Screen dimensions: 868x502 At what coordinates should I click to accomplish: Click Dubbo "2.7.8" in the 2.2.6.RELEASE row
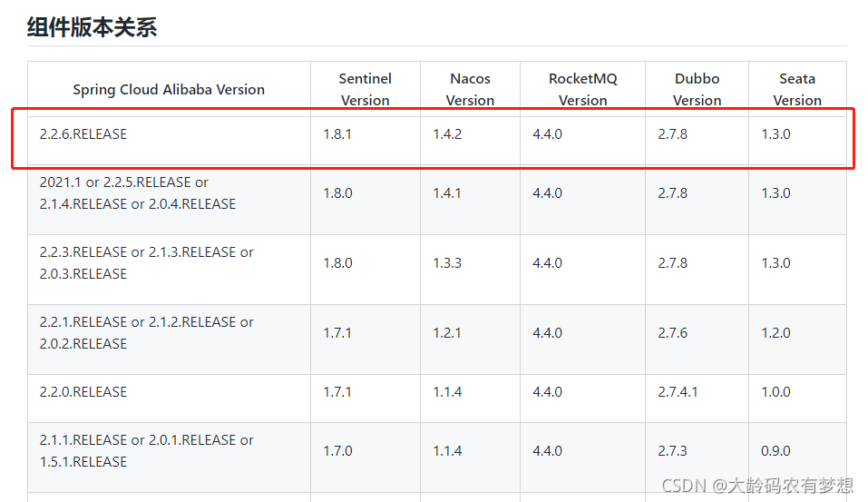[x=672, y=134]
